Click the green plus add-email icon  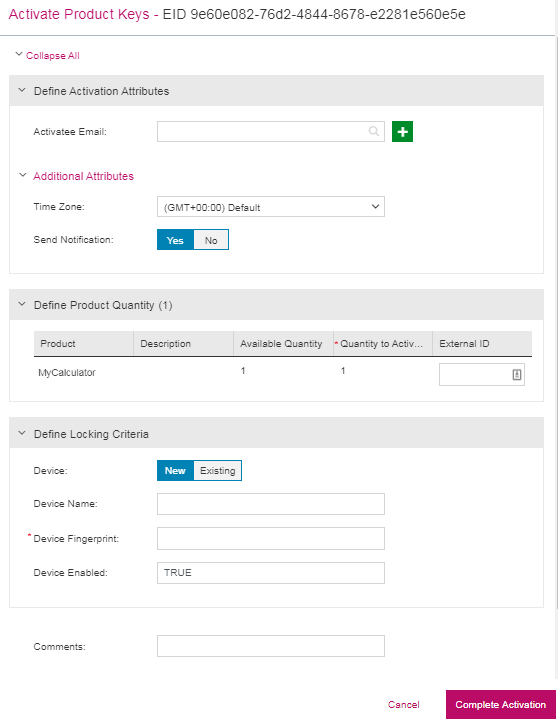tap(402, 132)
